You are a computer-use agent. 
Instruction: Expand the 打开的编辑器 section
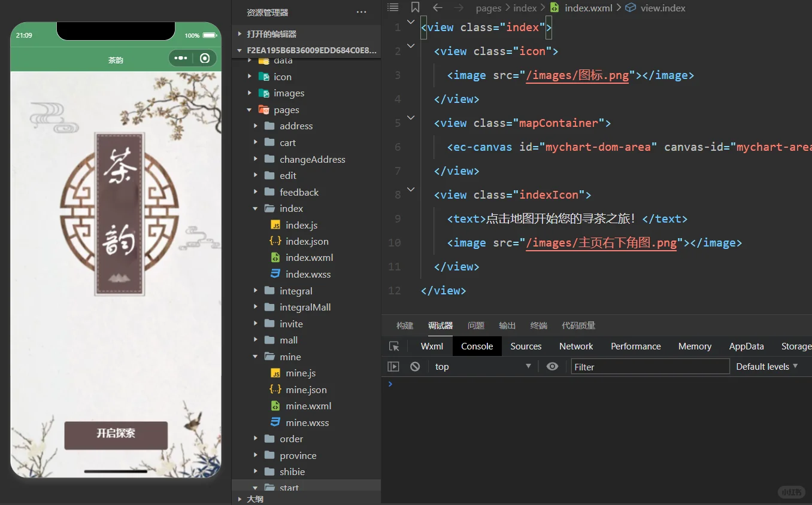coord(240,34)
